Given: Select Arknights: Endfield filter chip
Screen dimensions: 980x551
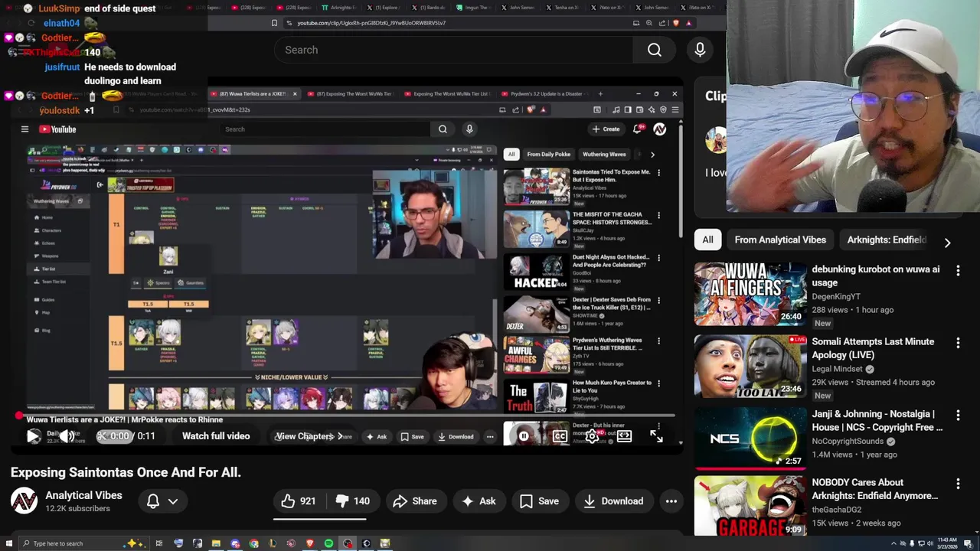Looking at the screenshot, I should [887, 240].
